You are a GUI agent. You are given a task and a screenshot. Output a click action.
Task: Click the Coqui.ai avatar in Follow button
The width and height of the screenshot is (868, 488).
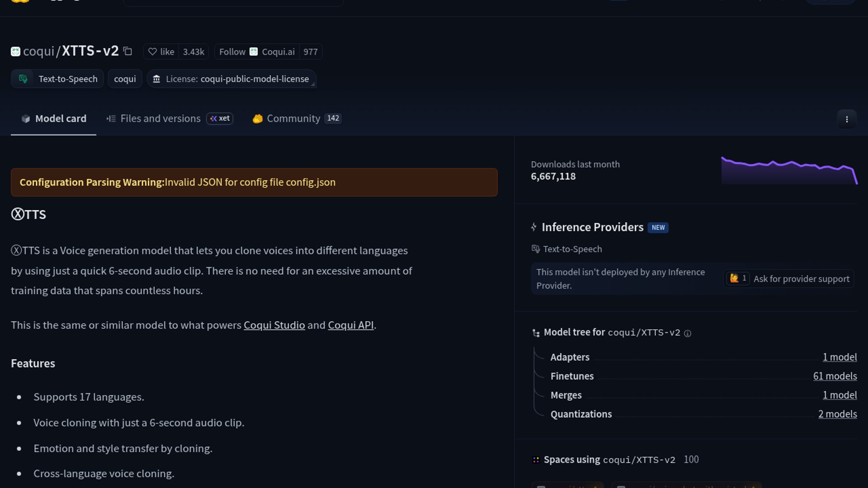pyautogui.click(x=254, y=52)
